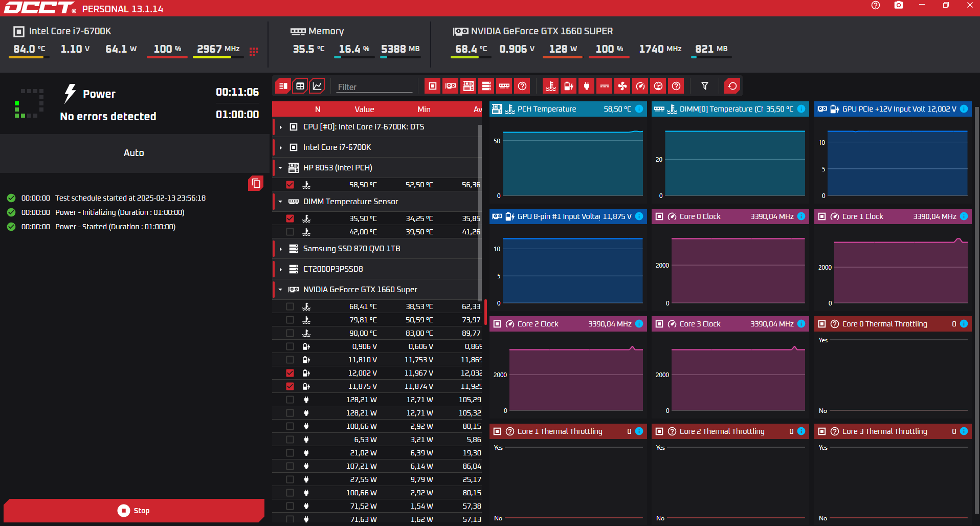Expand the CT2000P3PSSD8 group
The image size is (980, 526).
point(281,269)
